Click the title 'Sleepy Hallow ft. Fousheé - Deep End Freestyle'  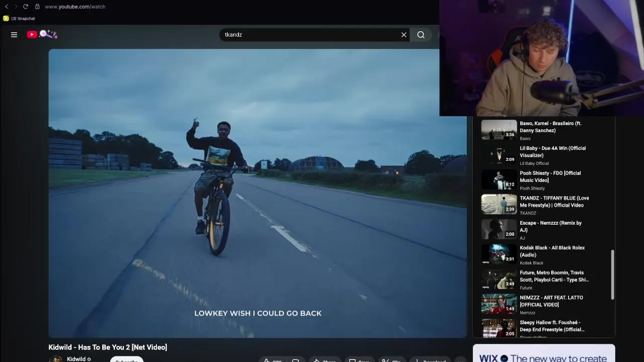click(552, 326)
